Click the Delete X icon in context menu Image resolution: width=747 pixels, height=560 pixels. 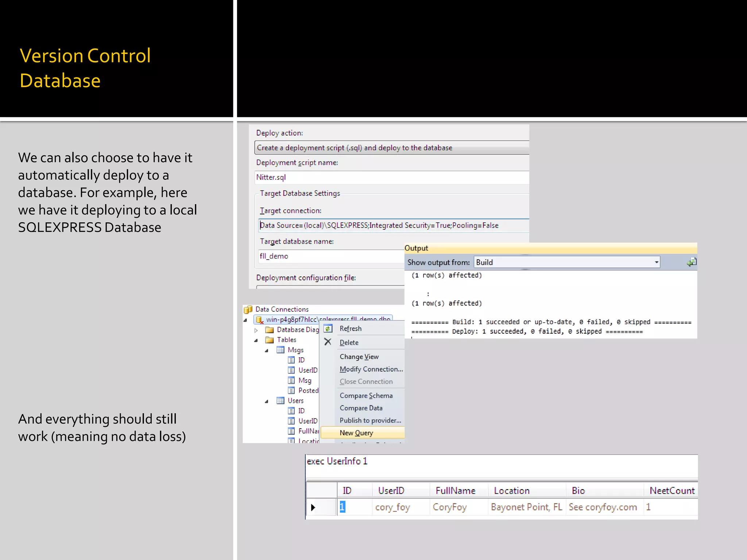tap(328, 342)
